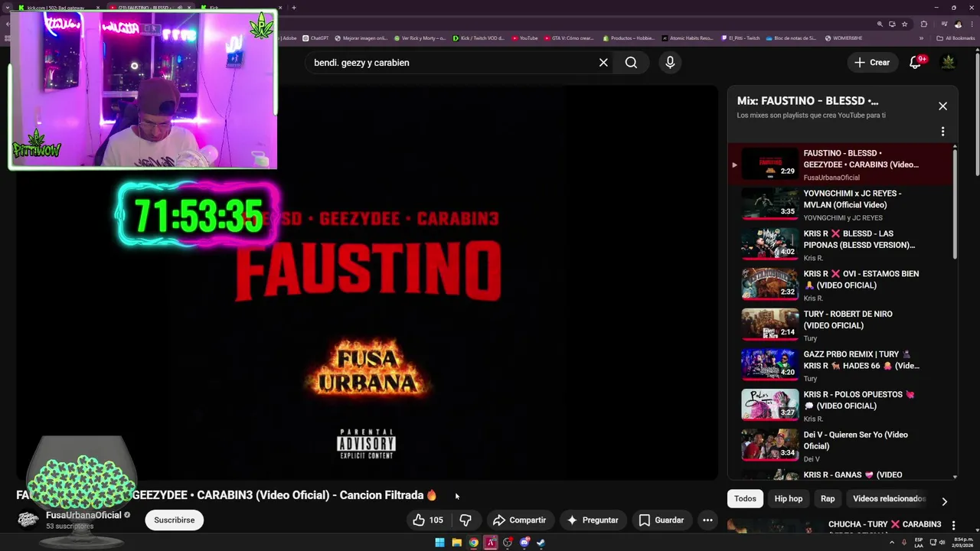
Task: Play TURY ROBERT DE NIRO playlist item
Action: click(x=840, y=325)
